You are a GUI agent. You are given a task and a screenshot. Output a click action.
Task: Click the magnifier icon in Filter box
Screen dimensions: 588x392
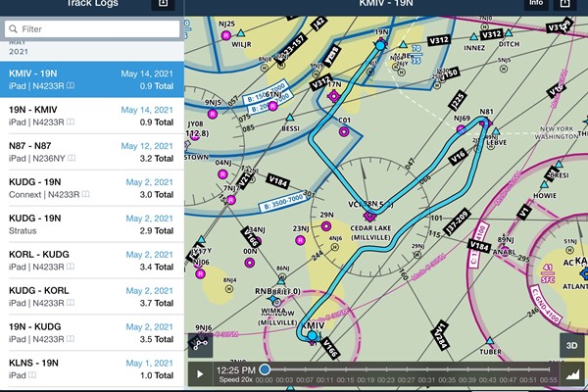13,29
